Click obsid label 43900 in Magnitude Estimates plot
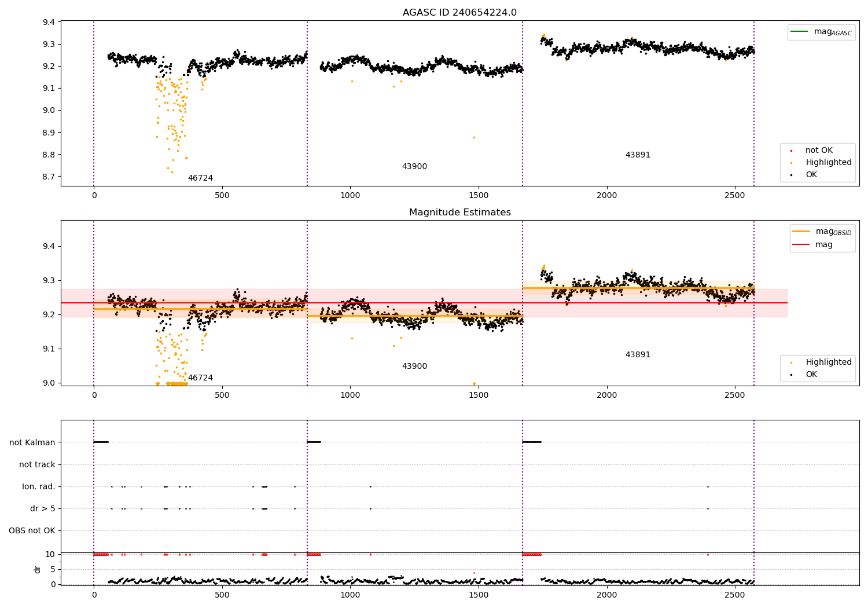 414,367
